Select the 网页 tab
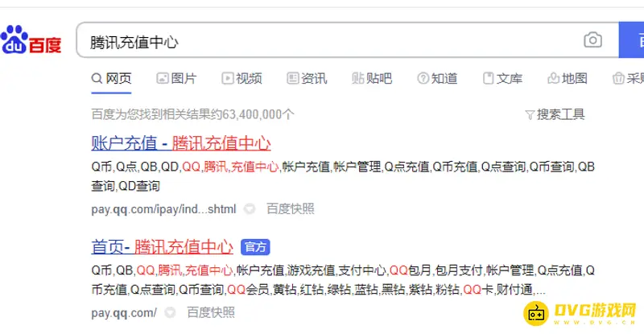The image size is (644, 334). pyautogui.click(x=111, y=78)
